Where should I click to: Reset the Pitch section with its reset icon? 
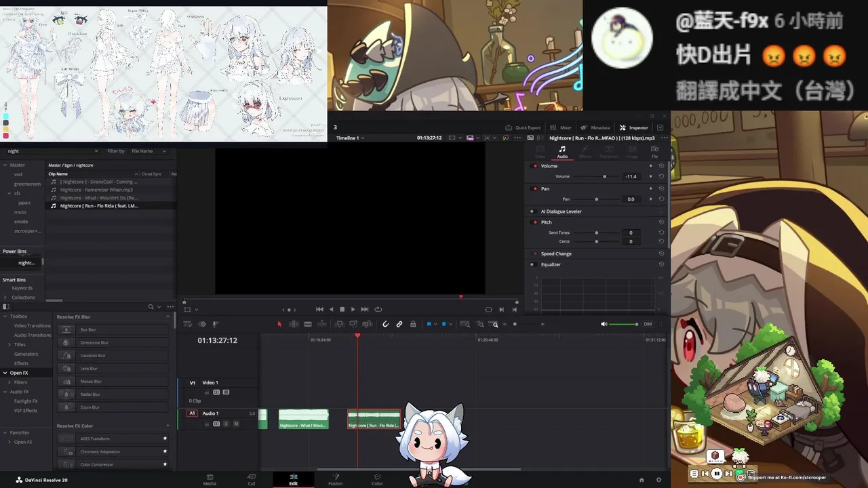(x=661, y=222)
